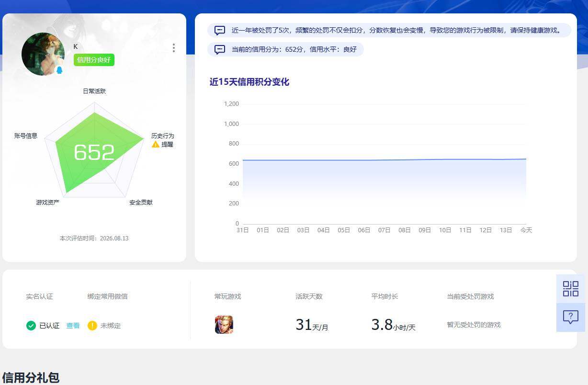Click the 游戏资产 radar axis label
Screen dimensions: 588x385
click(x=48, y=203)
